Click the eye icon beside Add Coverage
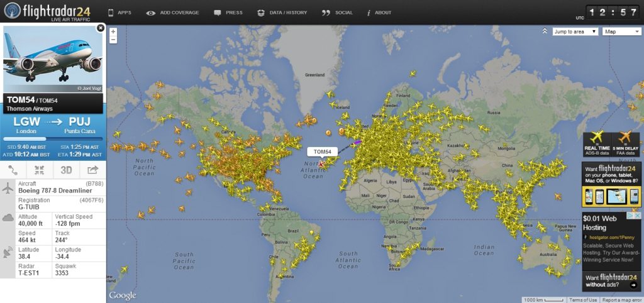 [151, 13]
